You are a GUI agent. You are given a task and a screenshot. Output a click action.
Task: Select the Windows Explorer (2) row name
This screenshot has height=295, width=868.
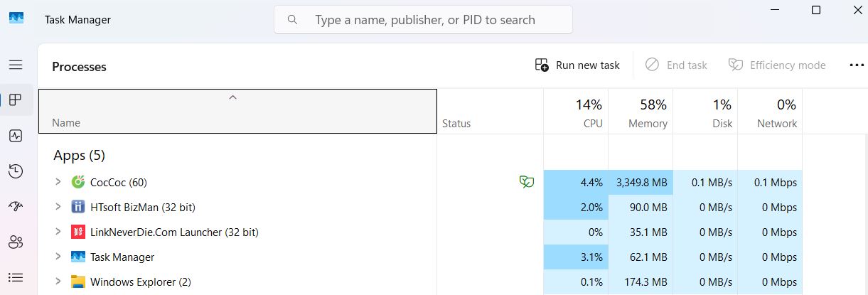pyautogui.click(x=141, y=282)
